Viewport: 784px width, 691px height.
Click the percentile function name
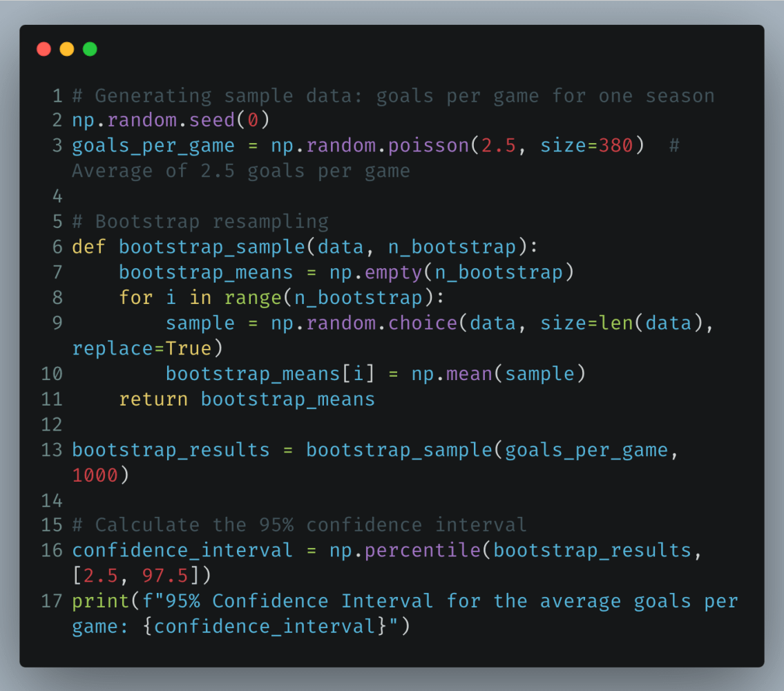coord(422,550)
